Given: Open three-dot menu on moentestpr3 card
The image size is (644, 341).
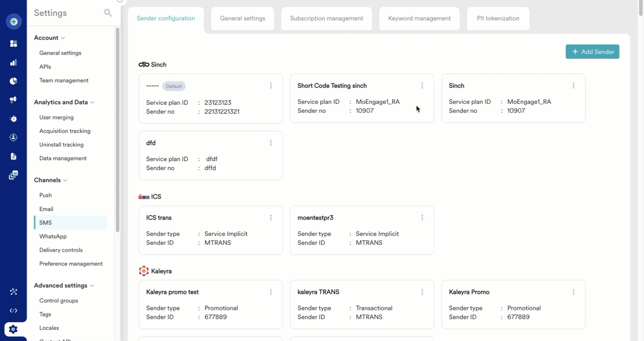Looking at the screenshot, I should pos(422,217).
